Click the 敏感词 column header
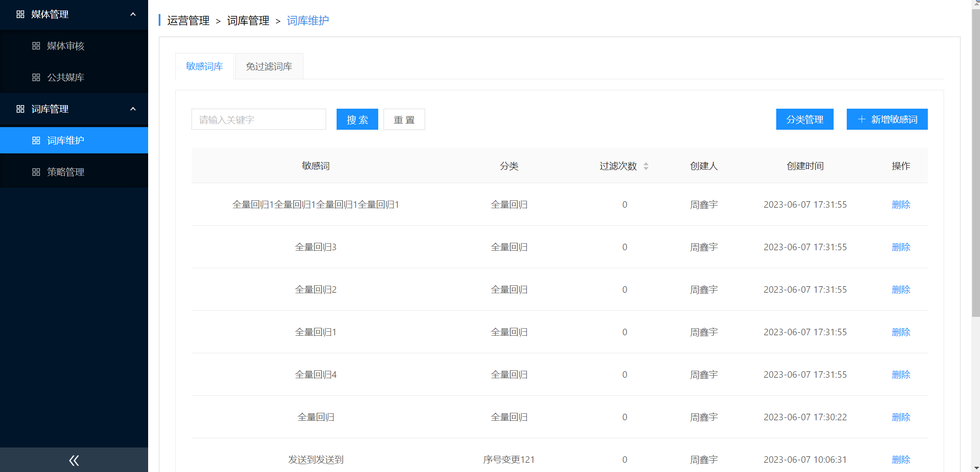980x472 pixels. 316,166
